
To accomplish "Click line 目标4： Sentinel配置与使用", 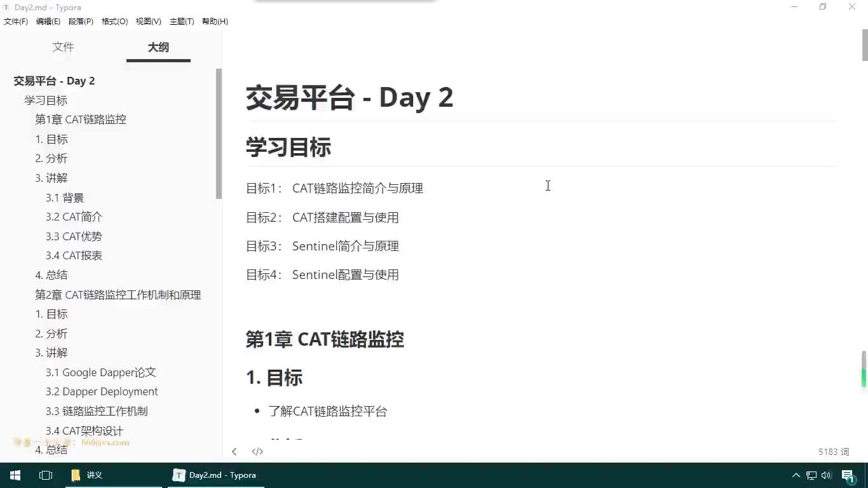I will tap(322, 274).
